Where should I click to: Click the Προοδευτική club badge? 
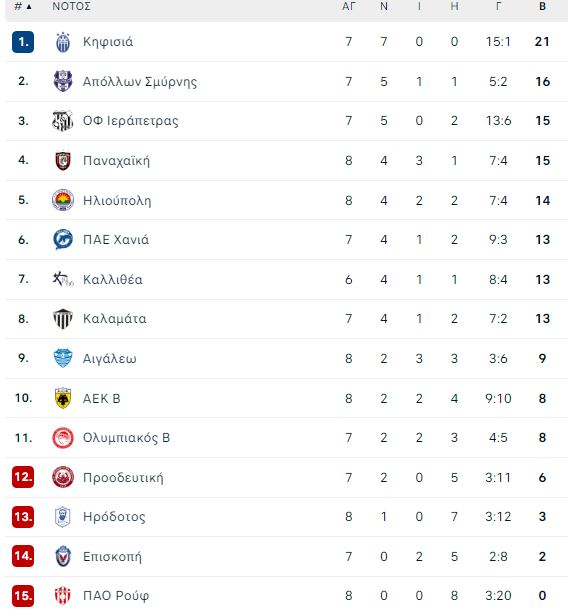(x=63, y=477)
